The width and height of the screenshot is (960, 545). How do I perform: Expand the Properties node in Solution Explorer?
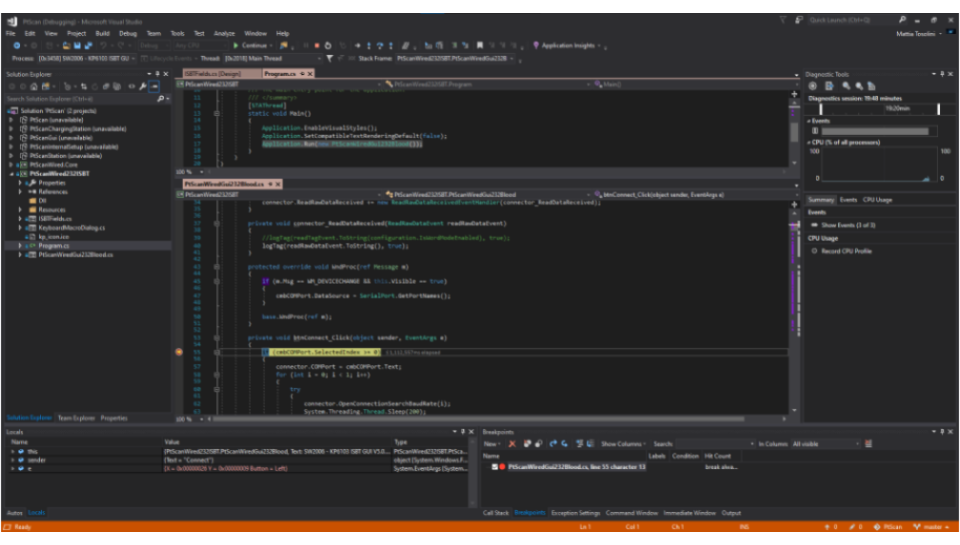tap(21, 183)
